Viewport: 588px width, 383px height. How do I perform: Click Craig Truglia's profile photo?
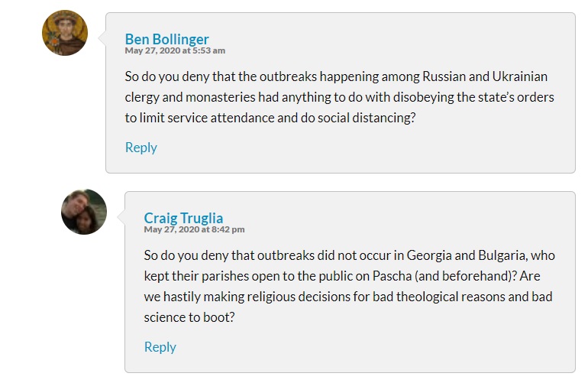click(84, 212)
